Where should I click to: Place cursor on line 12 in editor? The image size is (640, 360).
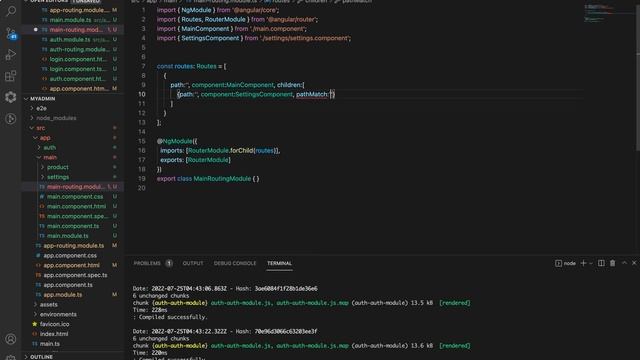[164, 113]
